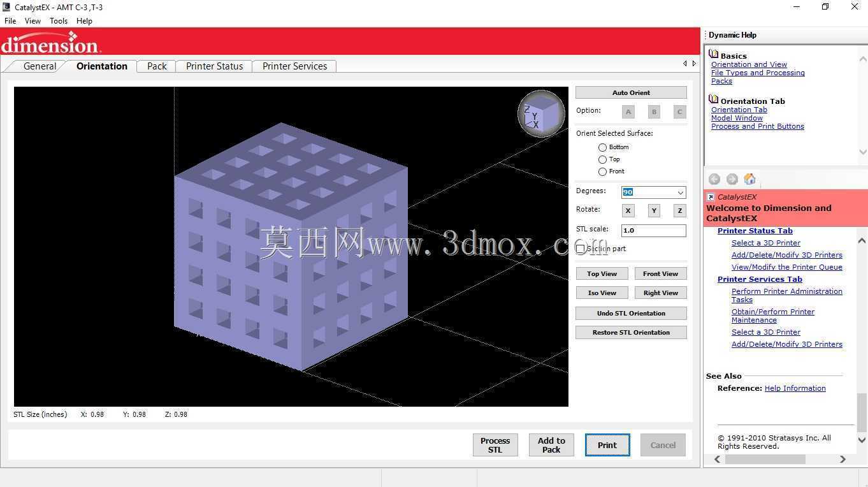Viewport: 868px width, 487px height.
Task: Open the Help Information reference link
Action: pyautogui.click(x=795, y=388)
